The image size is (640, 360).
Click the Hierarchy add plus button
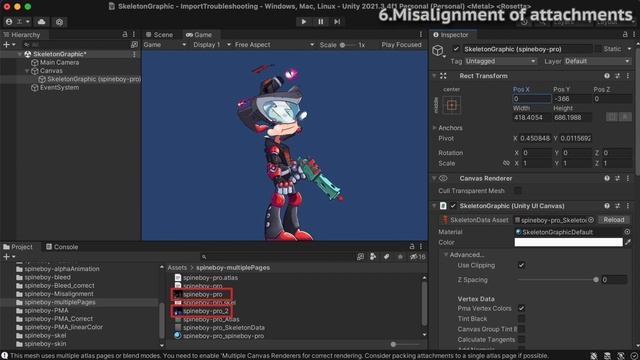tap(7, 44)
